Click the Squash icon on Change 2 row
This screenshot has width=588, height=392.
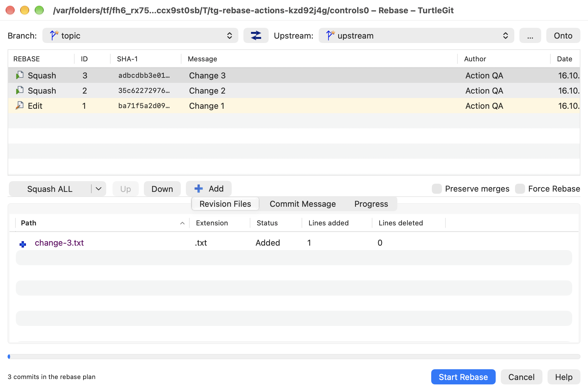[20, 90]
